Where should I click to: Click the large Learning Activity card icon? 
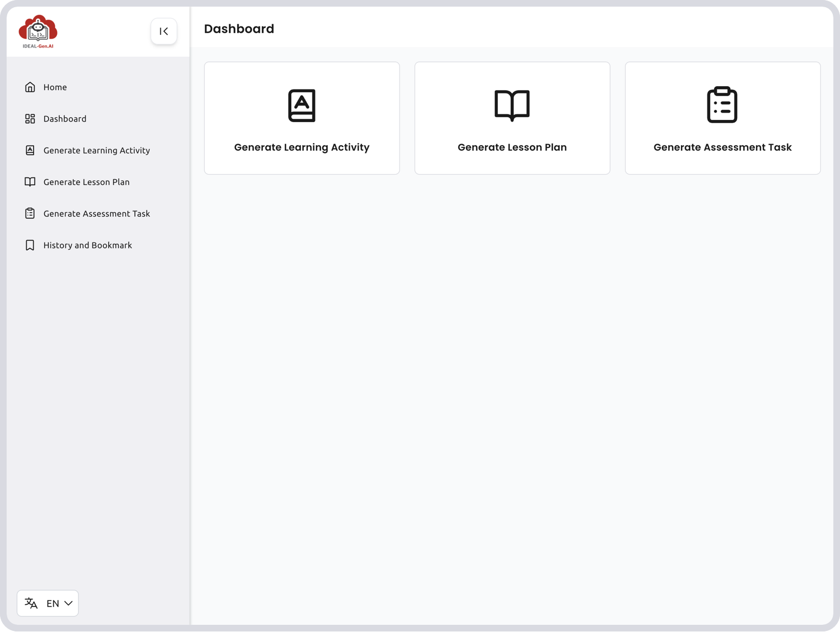pos(302,105)
